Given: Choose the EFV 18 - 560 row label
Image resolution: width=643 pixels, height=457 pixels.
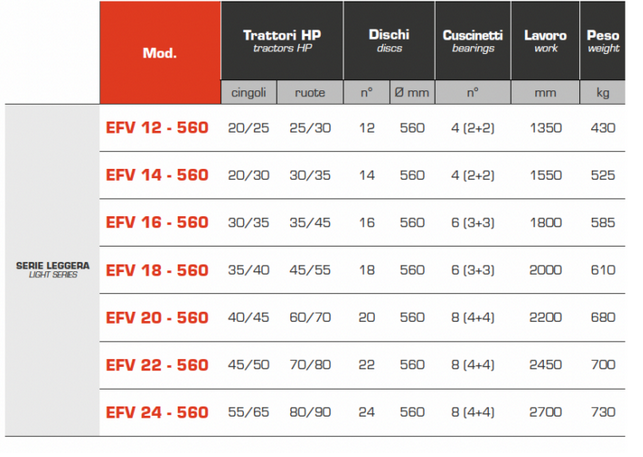Looking at the screenshot, I should 157,270.
